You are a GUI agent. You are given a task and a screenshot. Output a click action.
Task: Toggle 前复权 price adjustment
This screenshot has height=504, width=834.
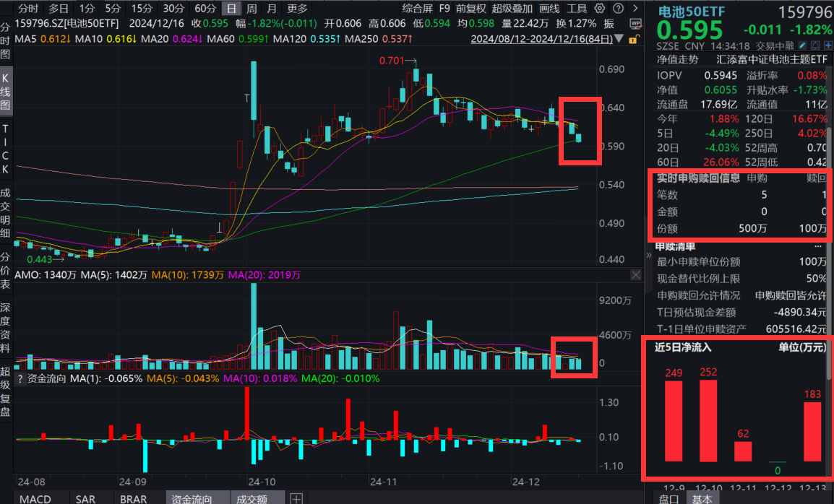point(470,9)
